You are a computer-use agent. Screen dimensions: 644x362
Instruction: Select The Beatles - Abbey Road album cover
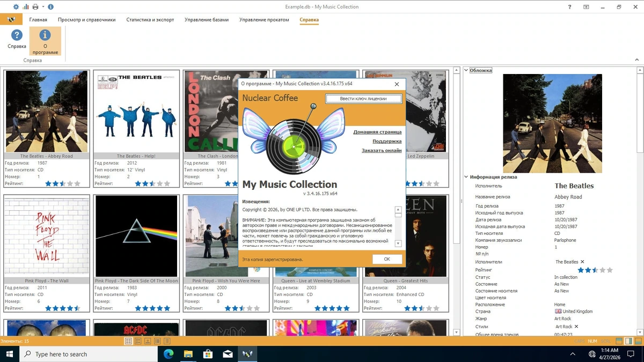(x=46, y=112)
